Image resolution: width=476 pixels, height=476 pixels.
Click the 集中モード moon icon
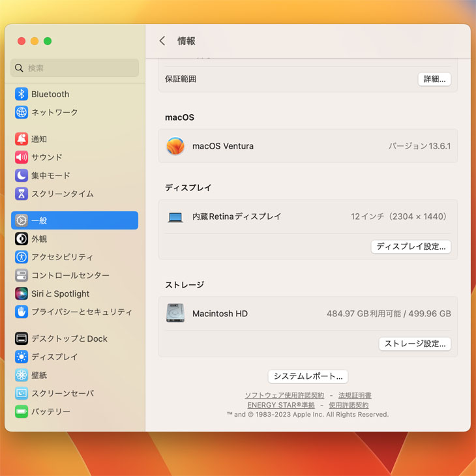[22, 175]
